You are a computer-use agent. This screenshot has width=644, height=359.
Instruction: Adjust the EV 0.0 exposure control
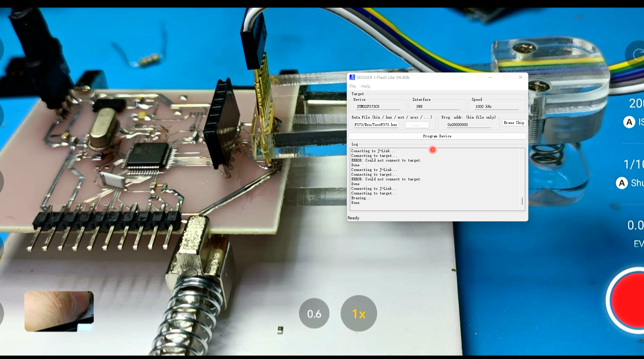pos(636,225)
